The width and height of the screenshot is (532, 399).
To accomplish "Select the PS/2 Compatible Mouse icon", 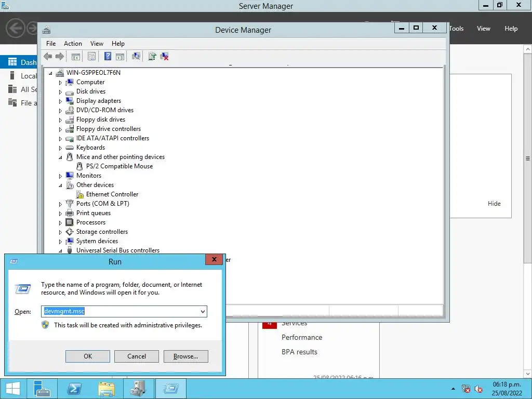I will coord(79,166).
